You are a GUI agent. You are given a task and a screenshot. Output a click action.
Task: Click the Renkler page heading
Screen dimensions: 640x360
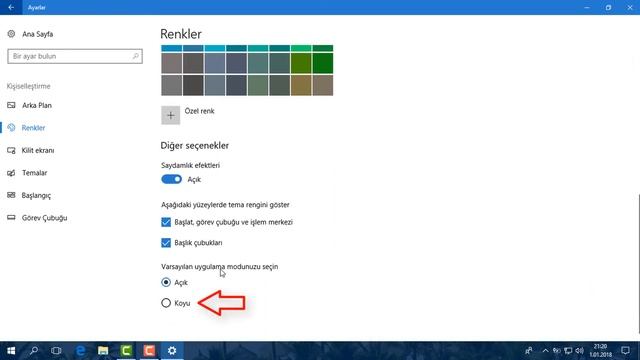(x=181, y=34)
